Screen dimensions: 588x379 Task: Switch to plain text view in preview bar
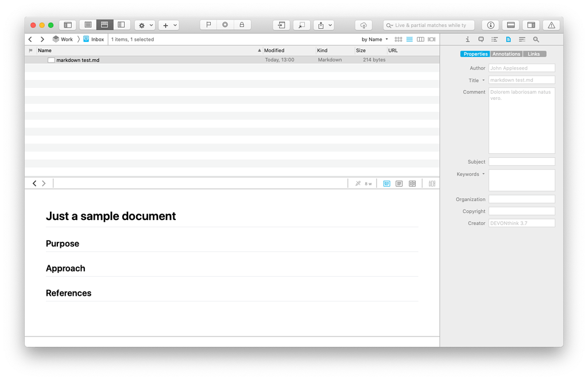click(399, 183)
